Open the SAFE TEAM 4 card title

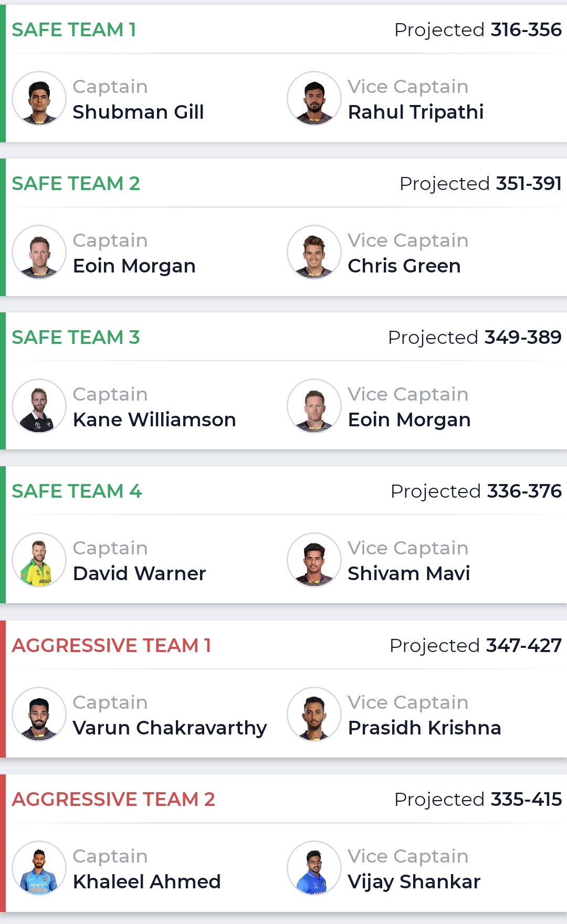tap(77, 491)
